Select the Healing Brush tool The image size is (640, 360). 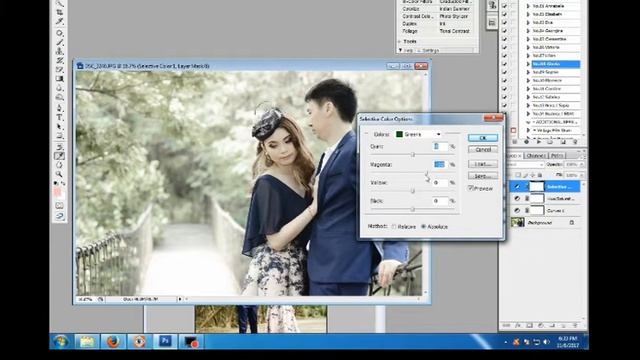tap(60, 33)
